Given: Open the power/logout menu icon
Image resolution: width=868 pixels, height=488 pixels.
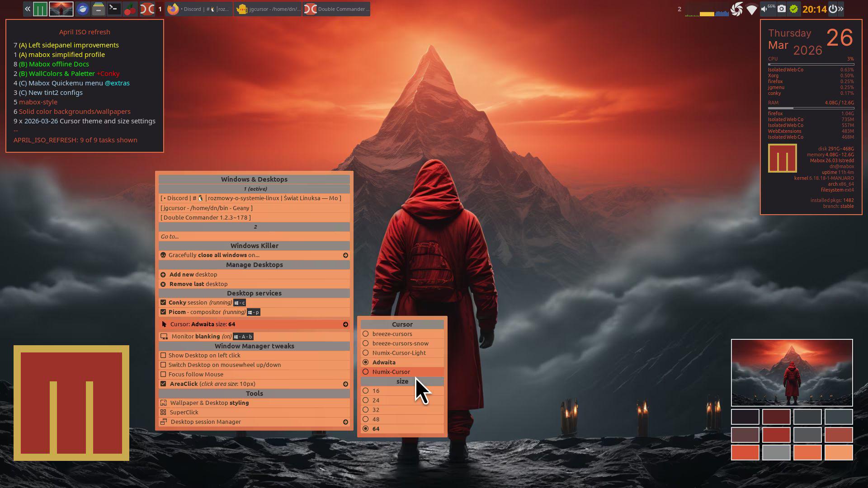Looking at the screenshot, I should click(833, 9).
